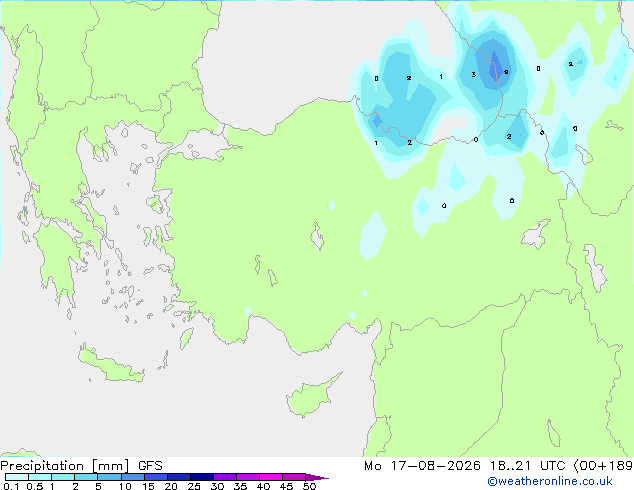This screenshot has width=634, height=490.
Task: Click the 45 to 50 mm legend swatch
Action: point(294,477)
